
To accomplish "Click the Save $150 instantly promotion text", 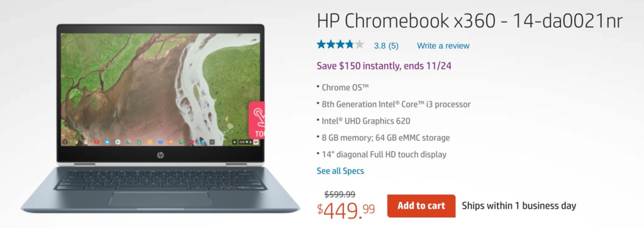I will coord(384,66).
